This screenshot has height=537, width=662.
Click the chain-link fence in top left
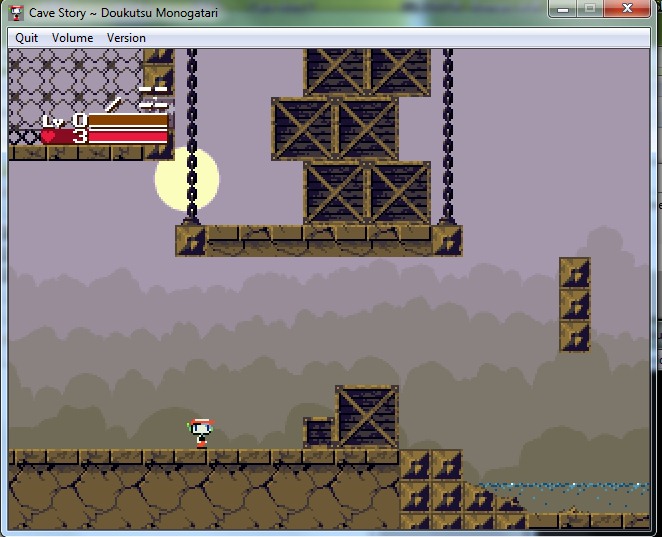click(75, 89)
